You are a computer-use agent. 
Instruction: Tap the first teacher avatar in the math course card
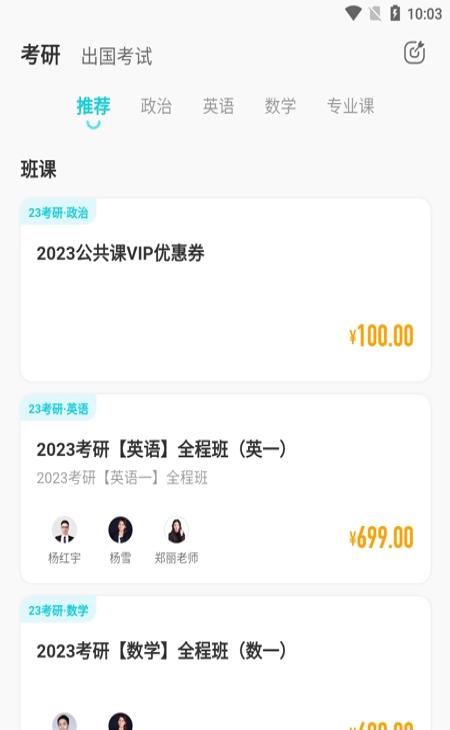pos(64,722)
